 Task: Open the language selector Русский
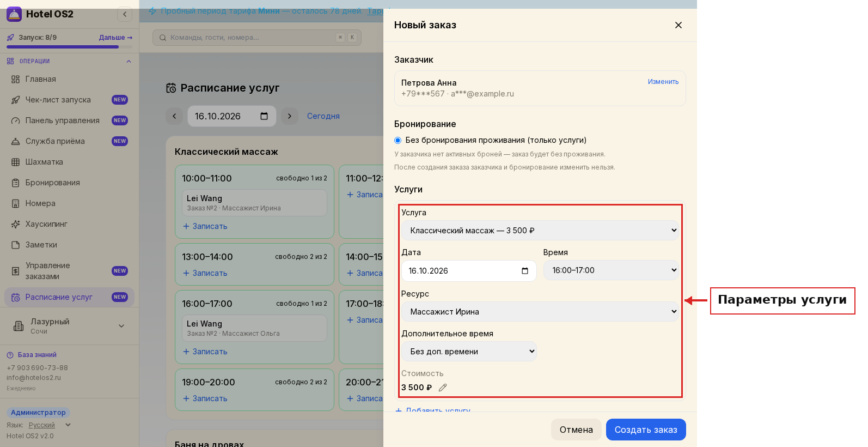tap(50, 425)
